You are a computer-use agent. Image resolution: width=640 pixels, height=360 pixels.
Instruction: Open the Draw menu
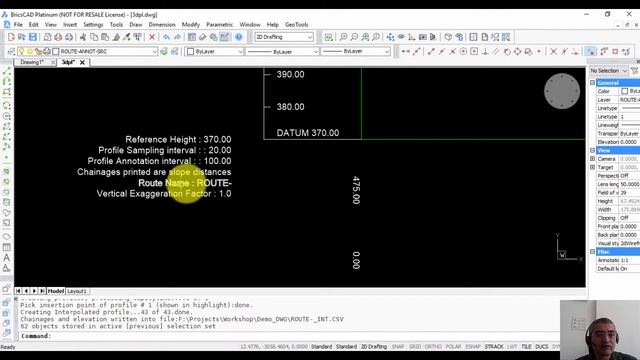(x=136, y=24)
